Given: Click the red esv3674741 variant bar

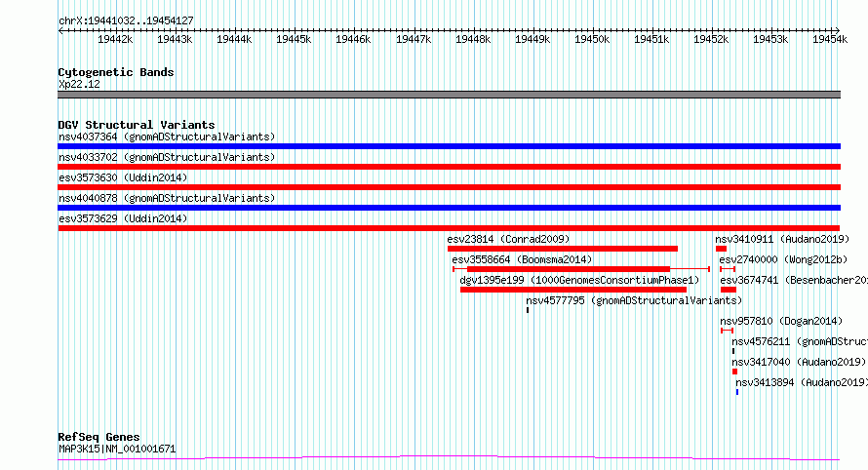Looking at the screenshot, I should 729,290.
